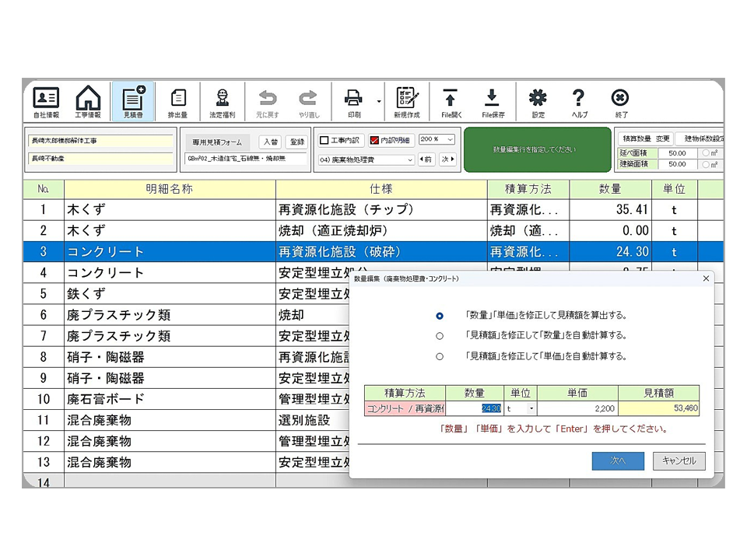
Task: Open the 自社情報 company info icon
Action: coord(46,102)
